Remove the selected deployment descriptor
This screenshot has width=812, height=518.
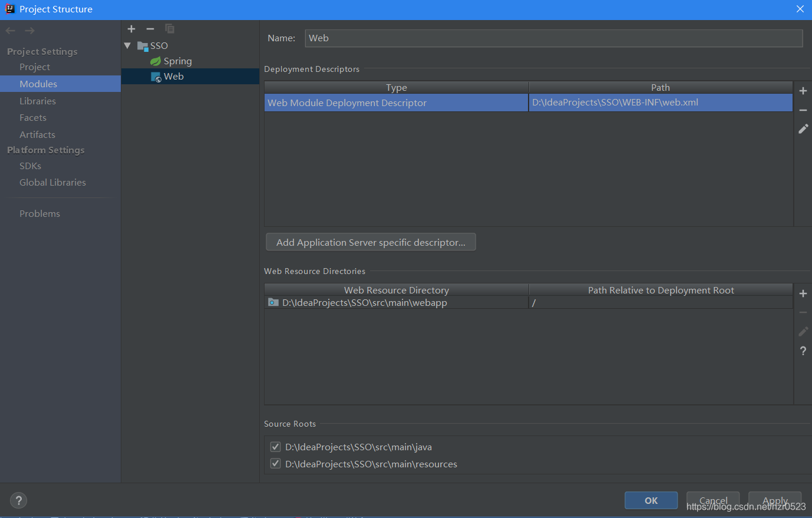coord(803,110)
